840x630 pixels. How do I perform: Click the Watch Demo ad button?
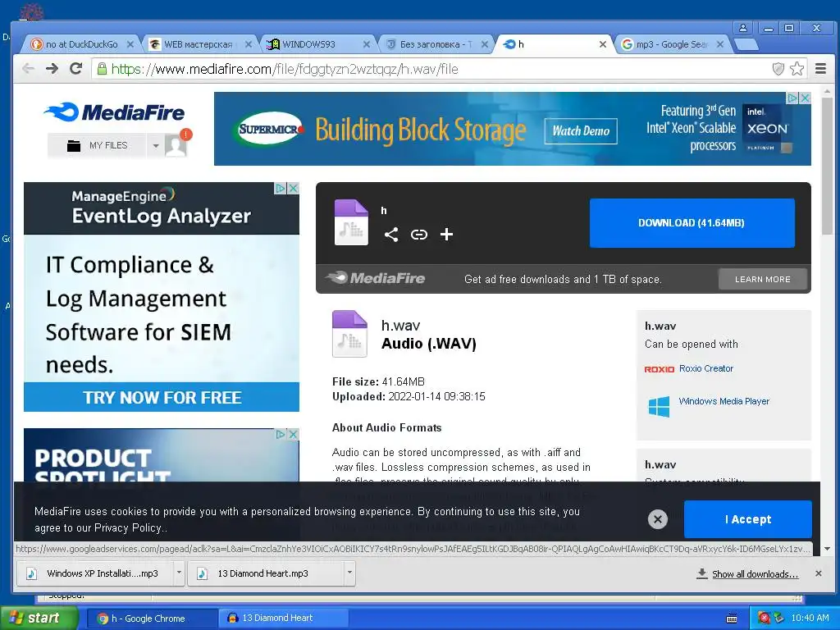coord(581,130)
